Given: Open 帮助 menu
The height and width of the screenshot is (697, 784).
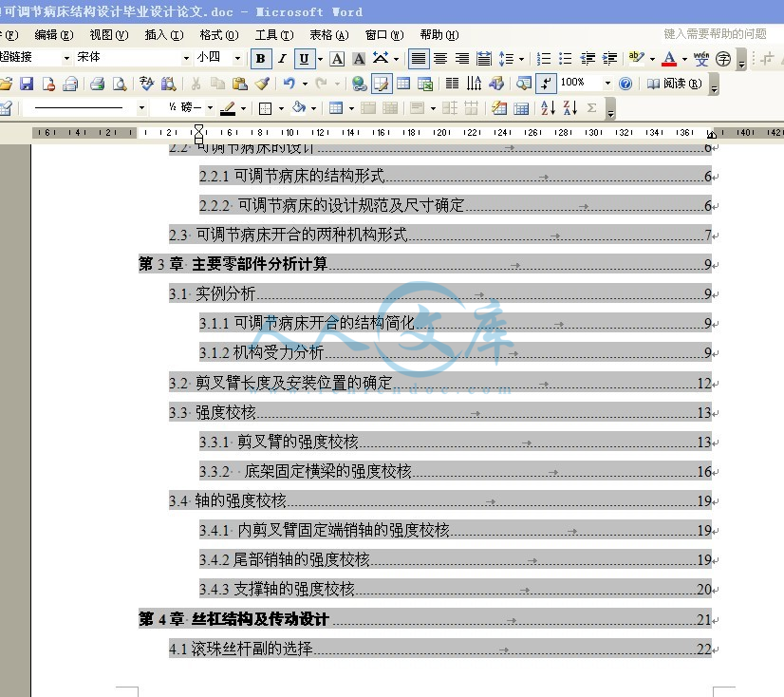Looking at the screenshot, I should click(x=439, y=34).
